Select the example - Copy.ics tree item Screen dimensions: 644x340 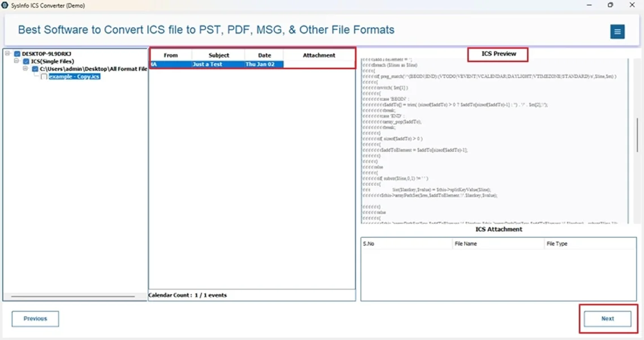pyautogui.click(x=75, y=76)
